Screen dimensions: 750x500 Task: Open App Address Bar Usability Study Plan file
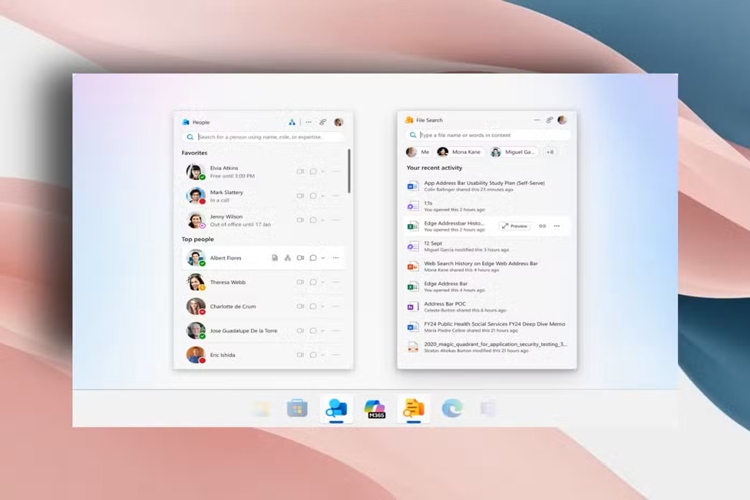pyautogui.click(x=487, y=186)
